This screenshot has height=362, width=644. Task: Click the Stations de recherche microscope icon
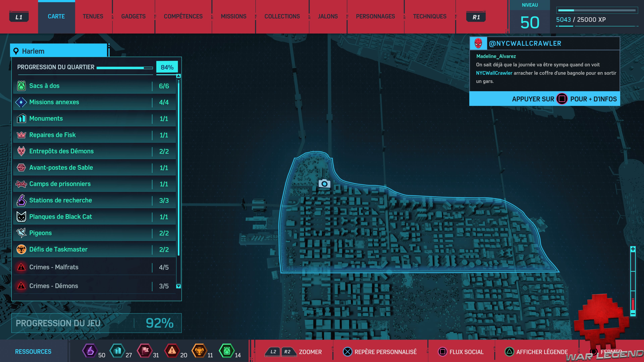[21, 200]
